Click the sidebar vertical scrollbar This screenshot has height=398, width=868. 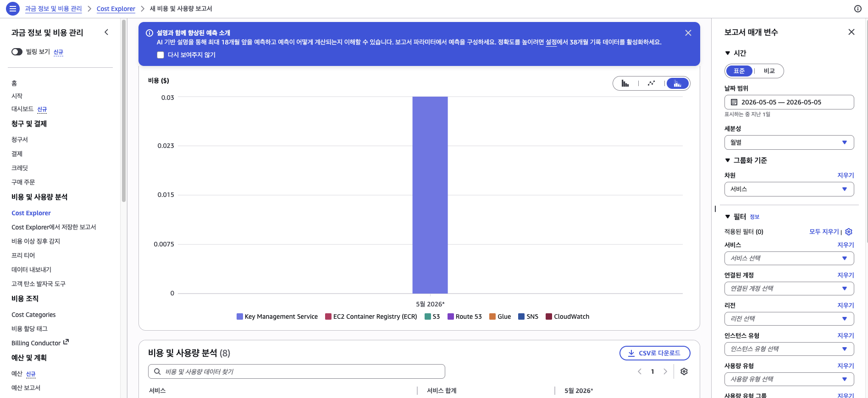point(124,110)
